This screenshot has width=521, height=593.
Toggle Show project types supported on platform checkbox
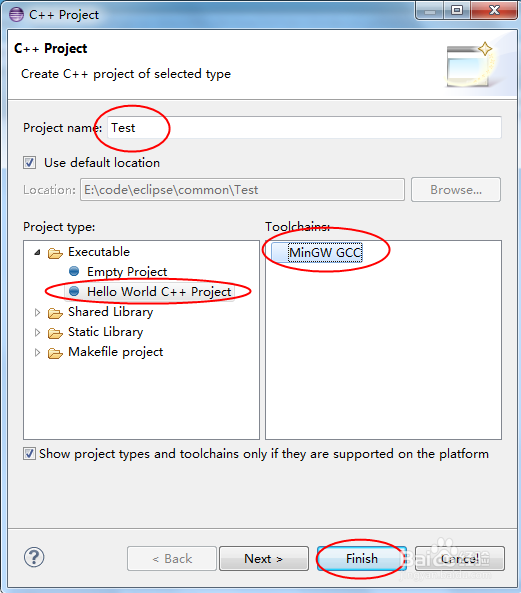pos(29,453)
